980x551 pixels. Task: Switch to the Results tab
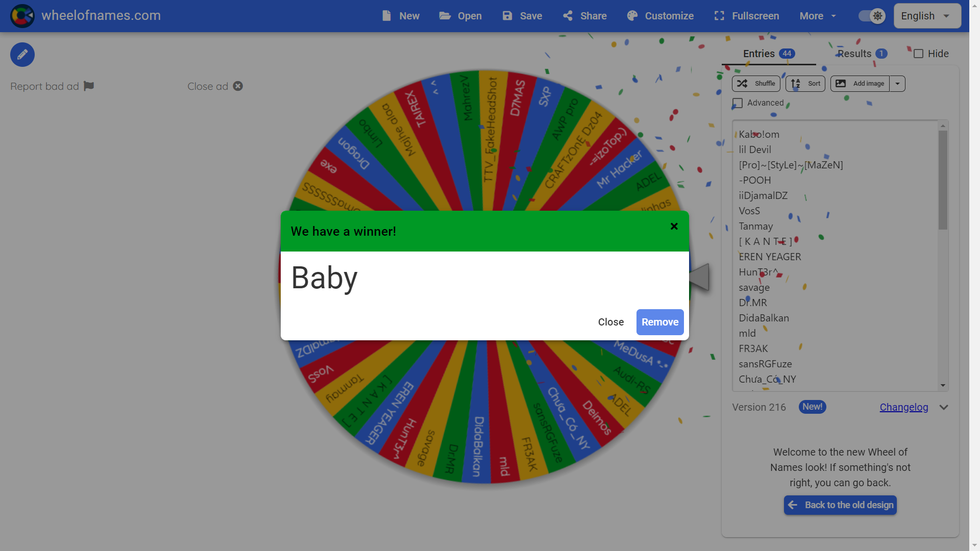[862, 54]
